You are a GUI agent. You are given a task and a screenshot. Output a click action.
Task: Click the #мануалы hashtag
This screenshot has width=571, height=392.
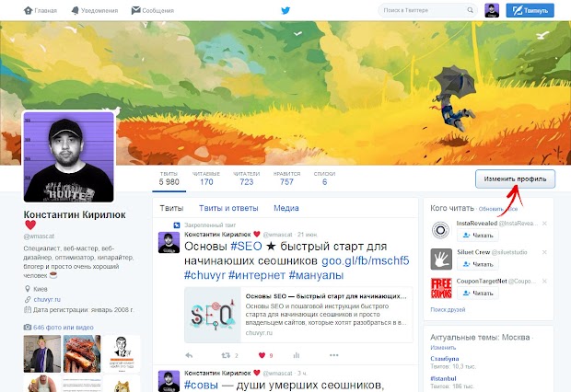(x=316, y=275)
